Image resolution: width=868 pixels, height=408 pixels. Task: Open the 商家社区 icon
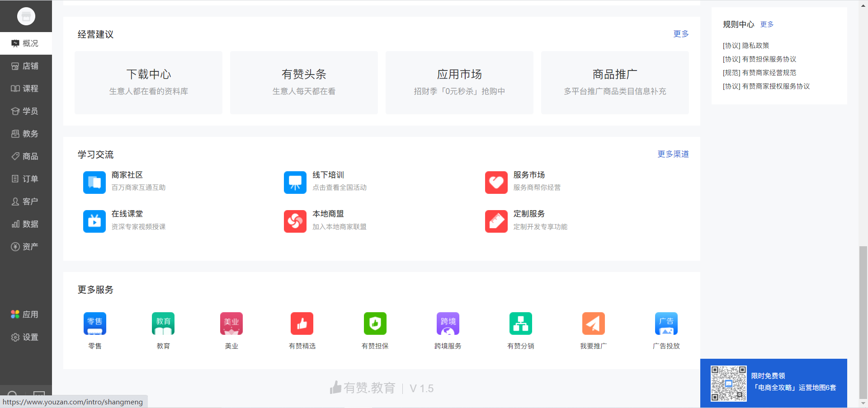click(94, 182)
